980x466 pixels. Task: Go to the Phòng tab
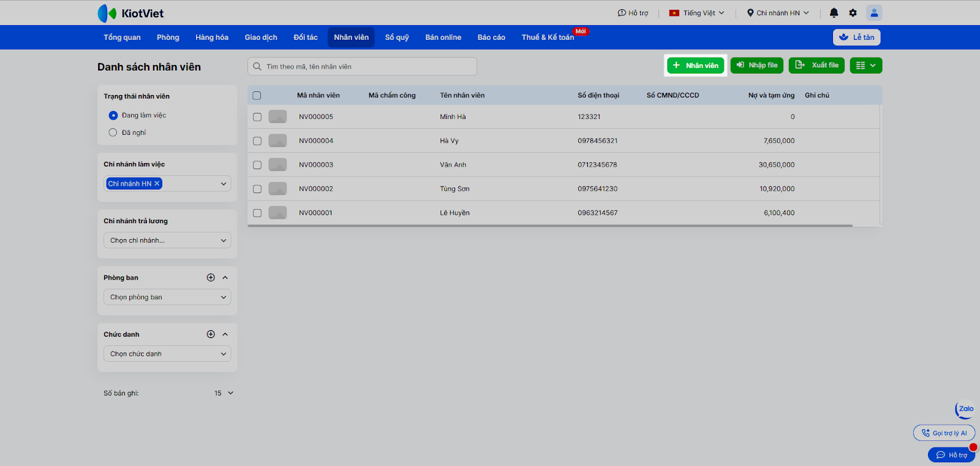click(168, 37)
